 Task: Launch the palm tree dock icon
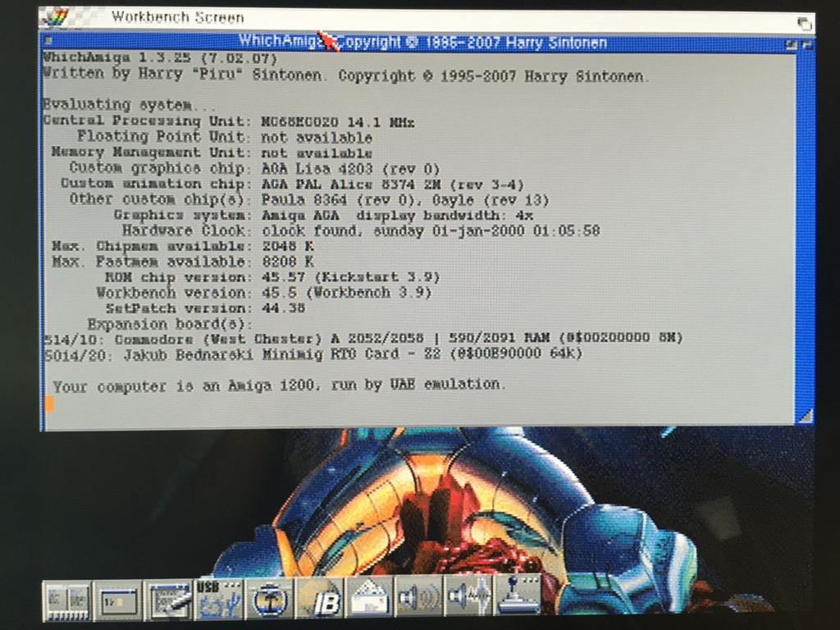pyautogui.click(x=269, y=598)
